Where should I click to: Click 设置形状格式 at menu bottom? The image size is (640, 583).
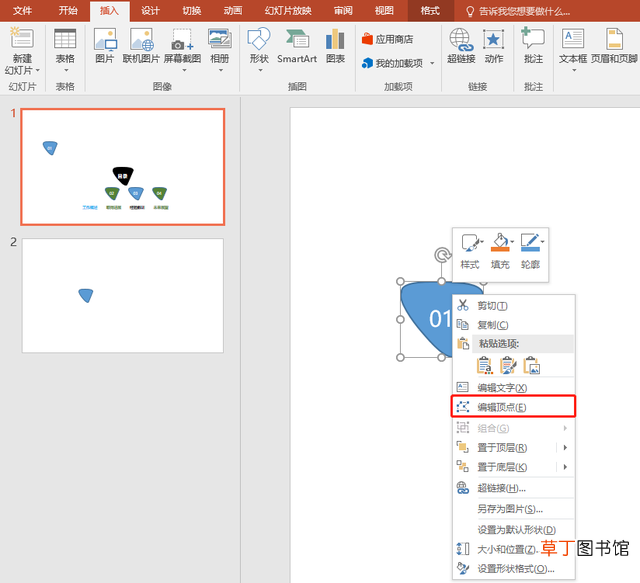pyautogui.click(x=514, y=568)
